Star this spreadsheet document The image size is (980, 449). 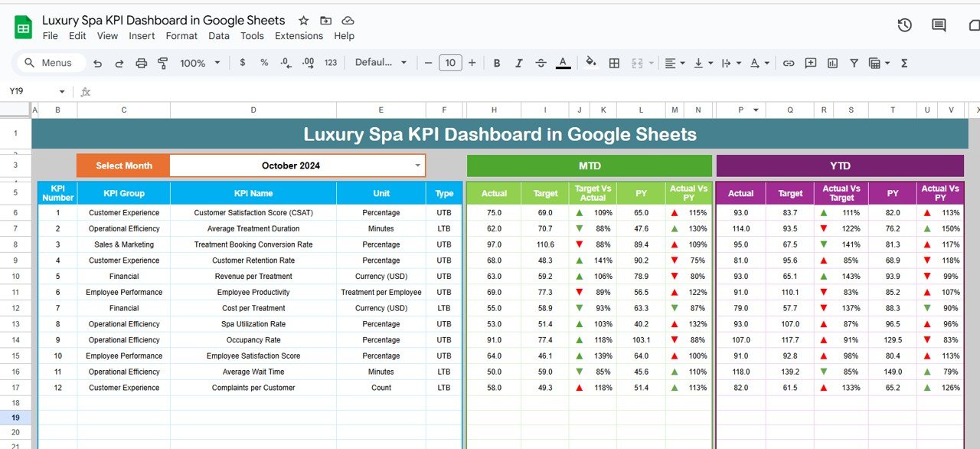(304, 21)
